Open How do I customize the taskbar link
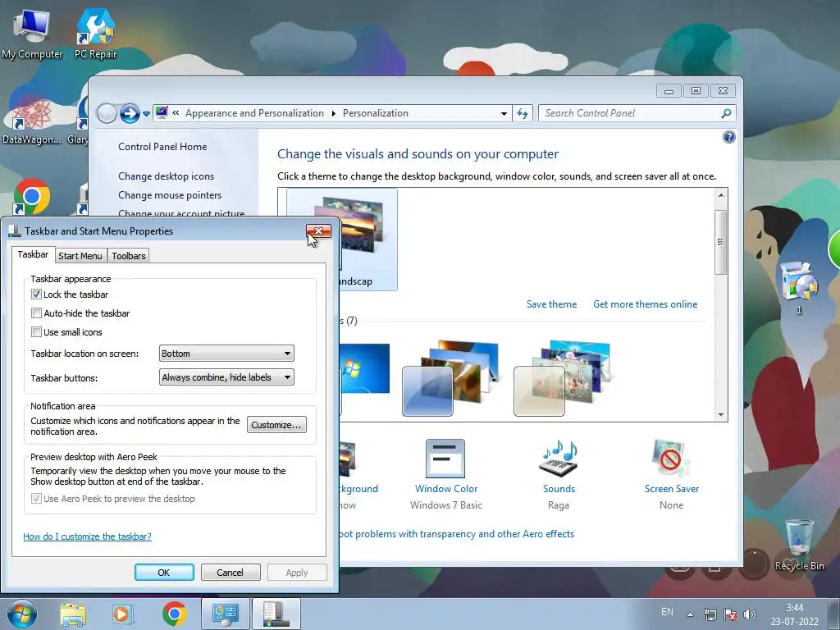840x630 pixels. point(87,536)
